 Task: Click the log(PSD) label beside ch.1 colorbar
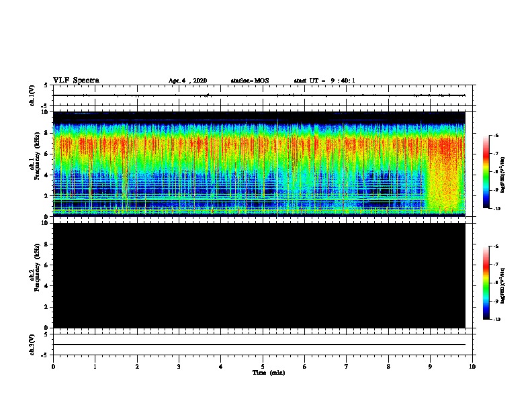tap(503, 175)
